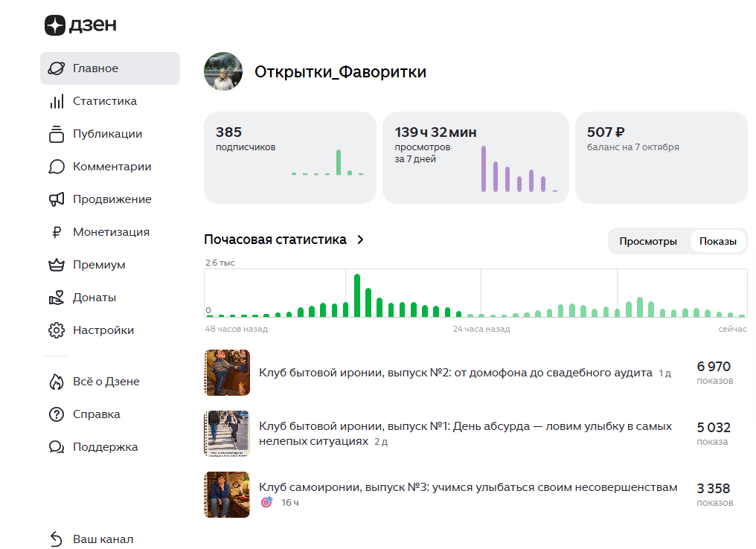
Task: Open the 507 ₽ баланс card
Action: tap(661, 158)
